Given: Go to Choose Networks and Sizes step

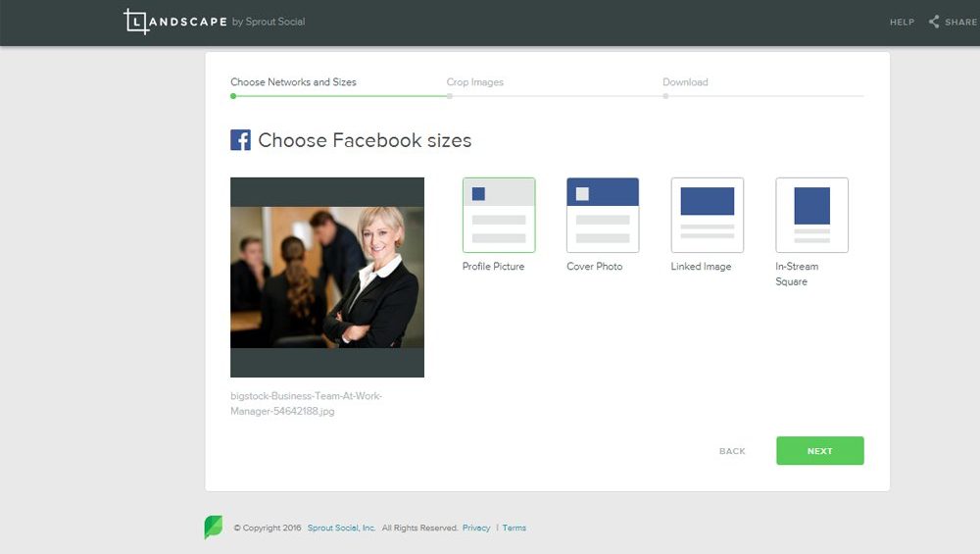Looking at the screenshot, I should 293,82.
